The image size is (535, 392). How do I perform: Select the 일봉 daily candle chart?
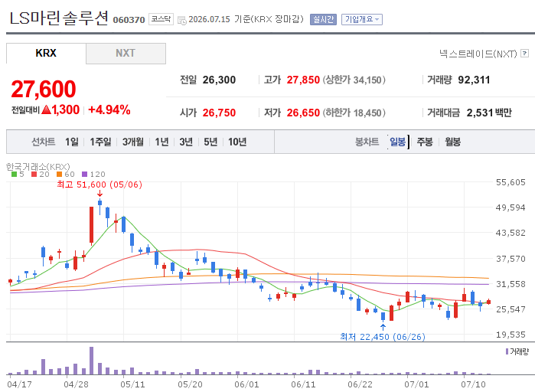397,142
